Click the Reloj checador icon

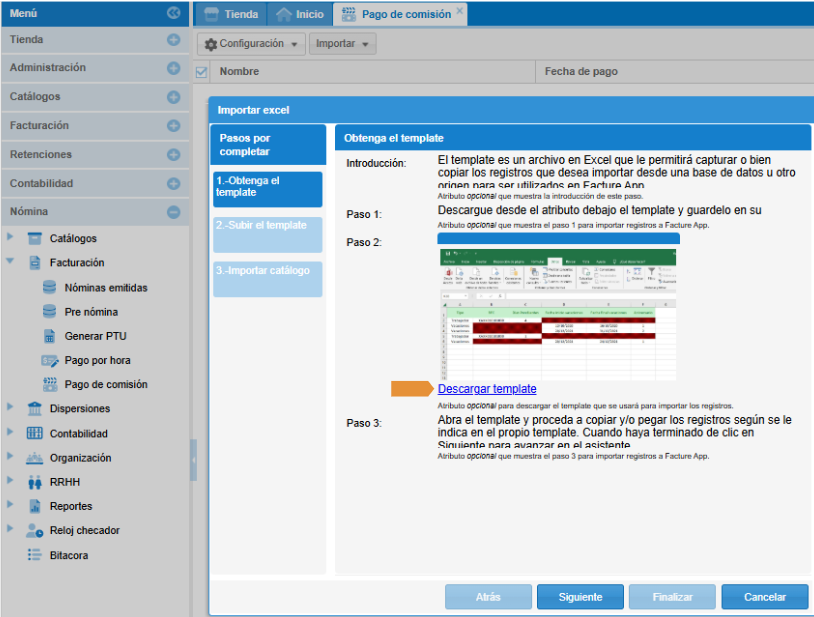click(x=34, y=530)
